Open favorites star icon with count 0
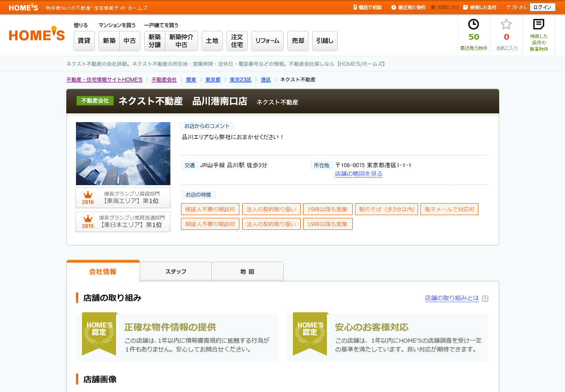The width and height of the screenshot is (565, 392). (506, 24)
